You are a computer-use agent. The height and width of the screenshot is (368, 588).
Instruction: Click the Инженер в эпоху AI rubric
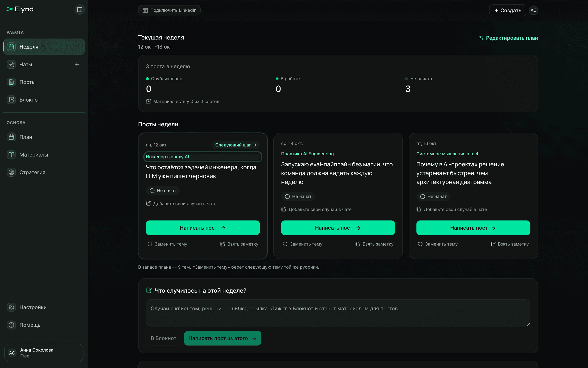[x=203, y=157]
